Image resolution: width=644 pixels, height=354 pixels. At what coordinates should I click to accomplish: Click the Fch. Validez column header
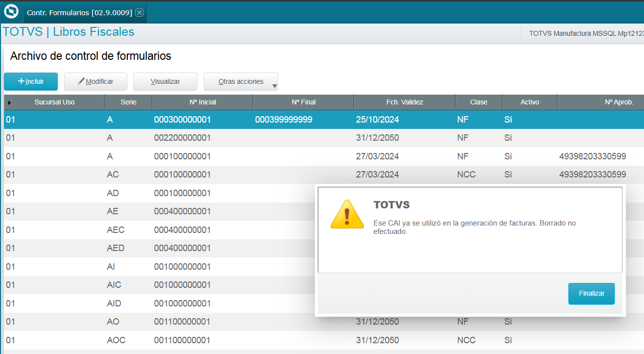point(405,102)
